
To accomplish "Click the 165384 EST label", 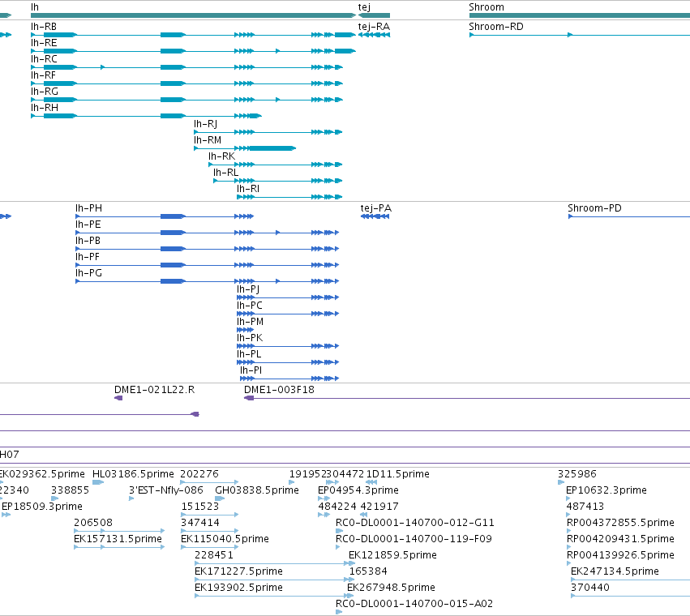I will pyautogui.click(x=368, y=571).
